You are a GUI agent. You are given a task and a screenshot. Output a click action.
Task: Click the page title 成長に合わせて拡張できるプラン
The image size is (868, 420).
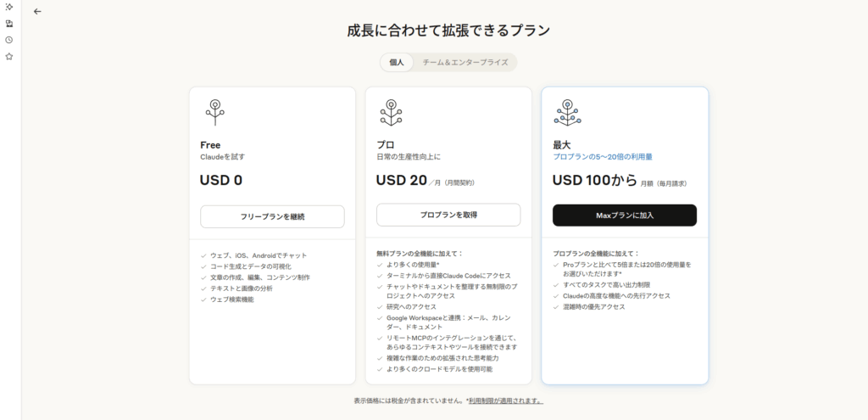point(448,31)
